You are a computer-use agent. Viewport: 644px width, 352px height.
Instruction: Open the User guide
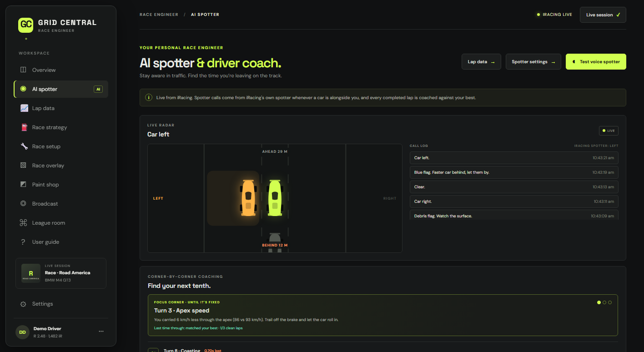tap(61, 242)
